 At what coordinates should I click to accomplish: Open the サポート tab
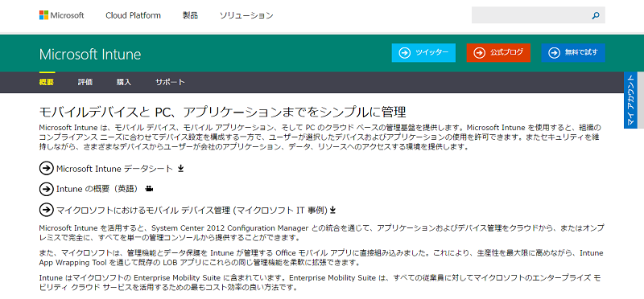coord(170,82)
